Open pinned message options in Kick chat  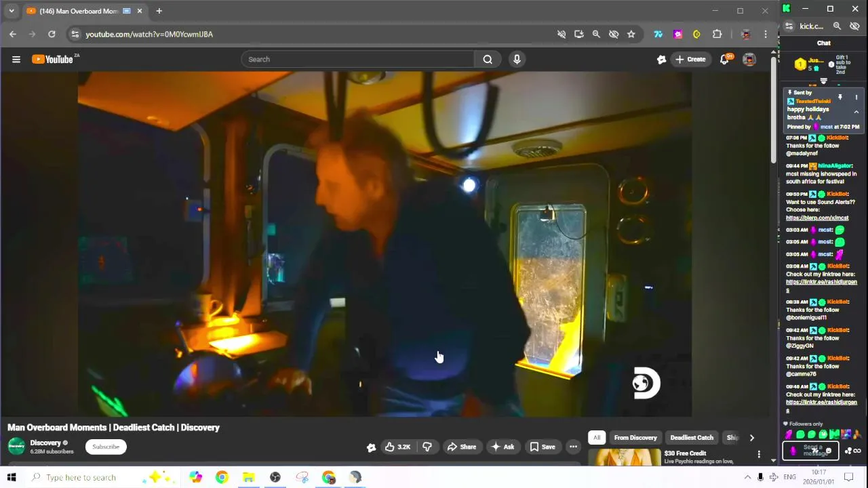[x=856, y=98]
